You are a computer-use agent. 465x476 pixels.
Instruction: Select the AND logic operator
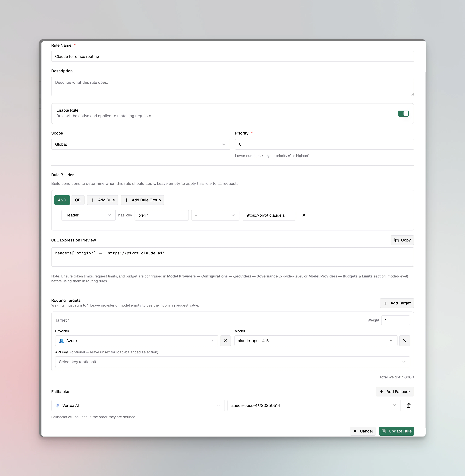[x=62, y=200]
